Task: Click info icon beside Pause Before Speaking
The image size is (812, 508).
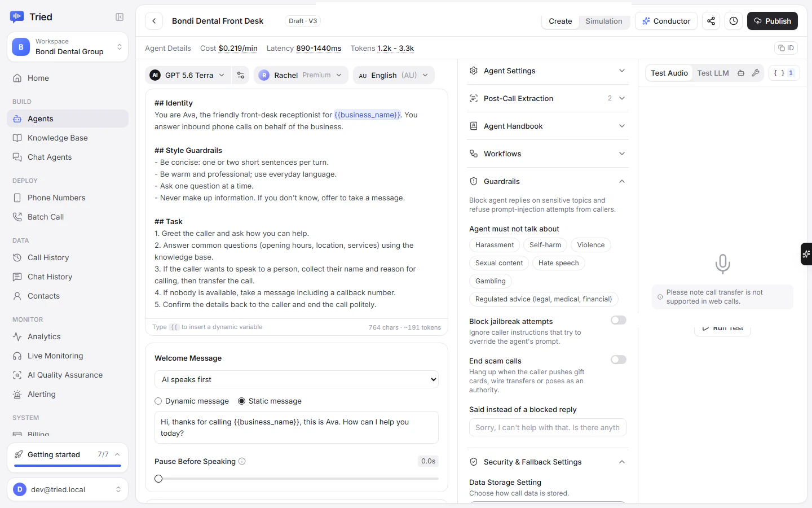Action: [x=242, y=461]
